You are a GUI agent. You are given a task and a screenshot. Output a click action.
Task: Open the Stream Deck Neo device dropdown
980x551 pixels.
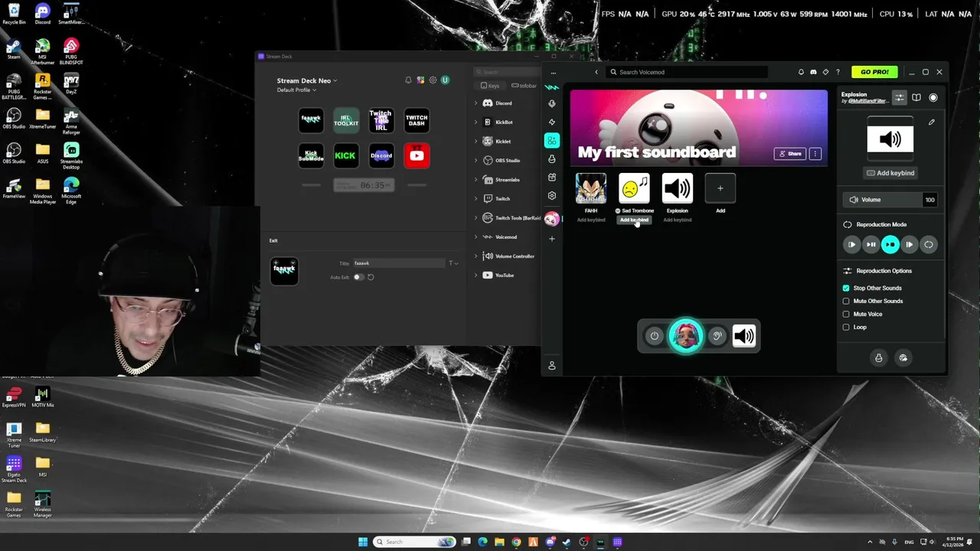(x=307, y=80)
